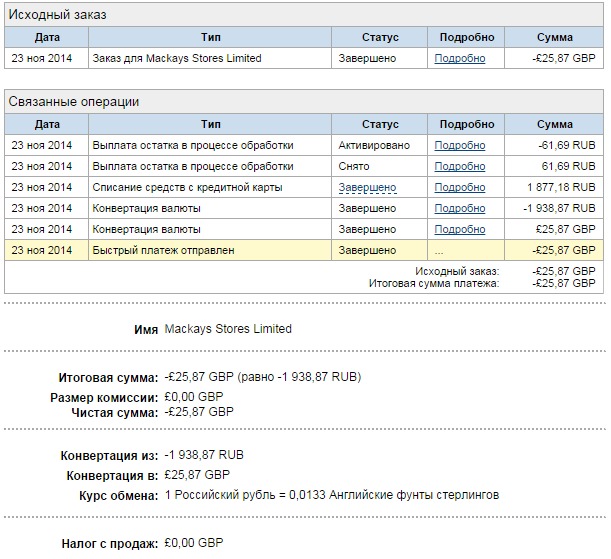
Task: Select the highlighted Быстрый платеж отправлен row
Action: 304,250
